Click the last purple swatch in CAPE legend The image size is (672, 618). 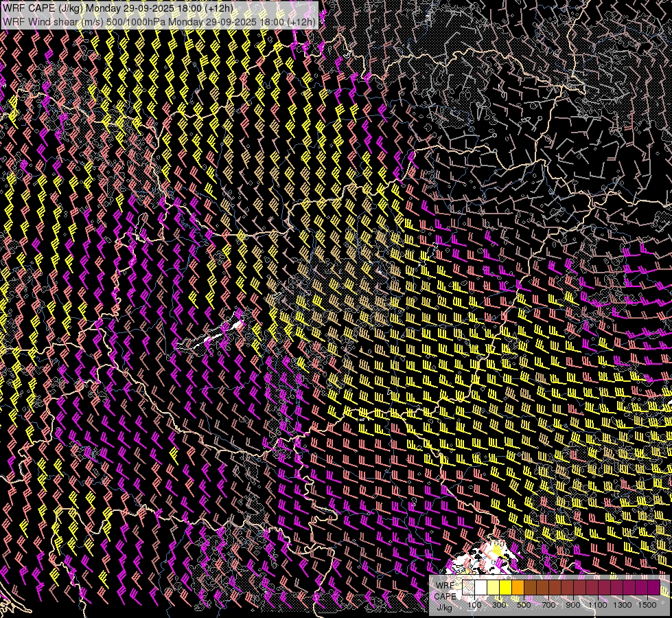[x=653, y=588]
